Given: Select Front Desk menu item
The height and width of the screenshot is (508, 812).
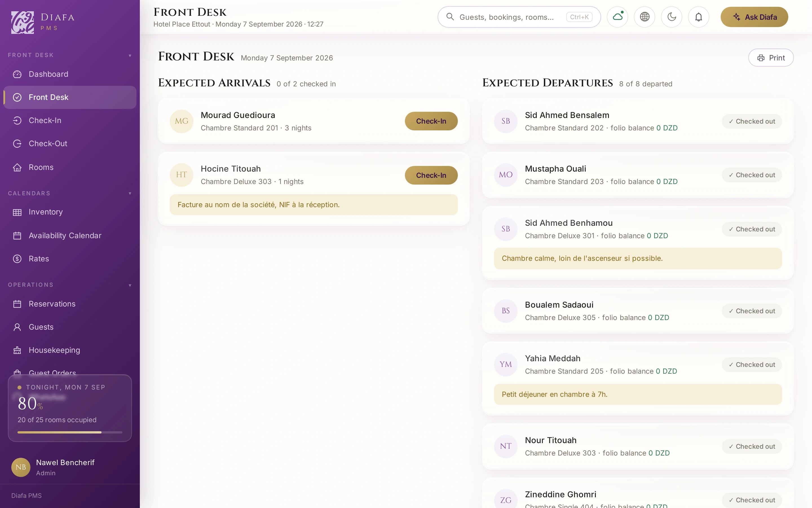Looking at the screenshot, I should (70, 97).
